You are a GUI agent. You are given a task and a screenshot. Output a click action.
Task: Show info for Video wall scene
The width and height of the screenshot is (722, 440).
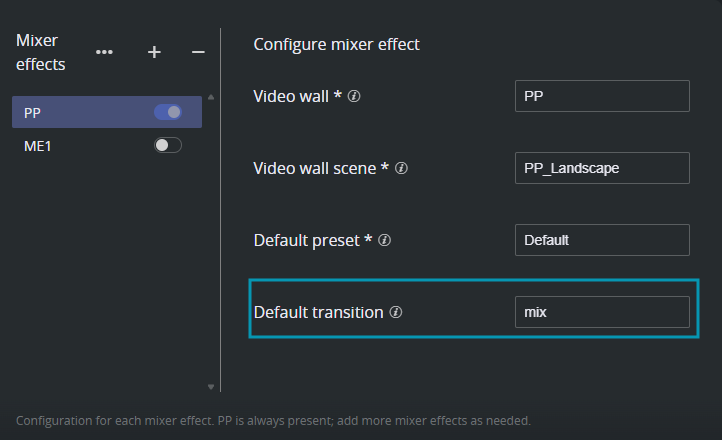tap(401, 168)
